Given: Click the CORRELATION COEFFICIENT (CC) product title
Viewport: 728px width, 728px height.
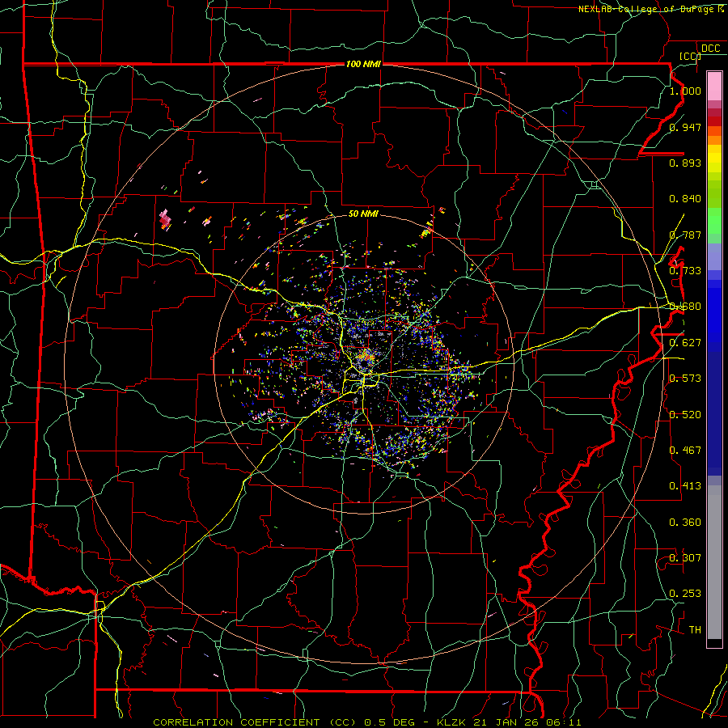Looking at the screenshot, I should (254, 722).
